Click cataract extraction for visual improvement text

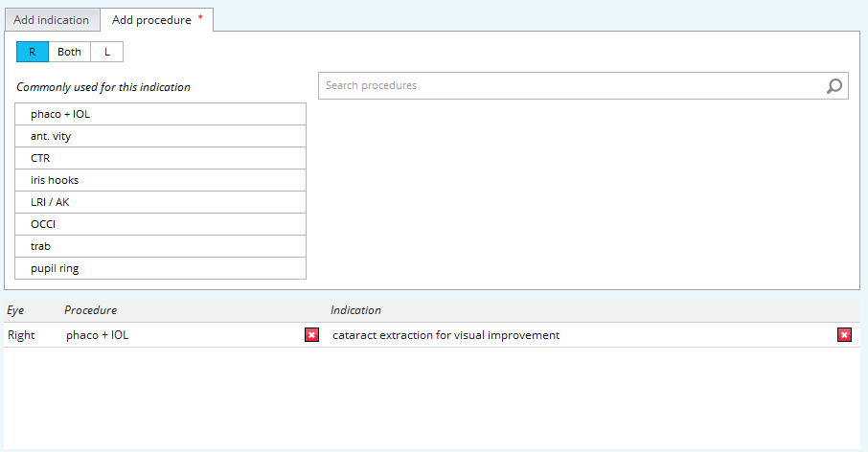[445, 335]
